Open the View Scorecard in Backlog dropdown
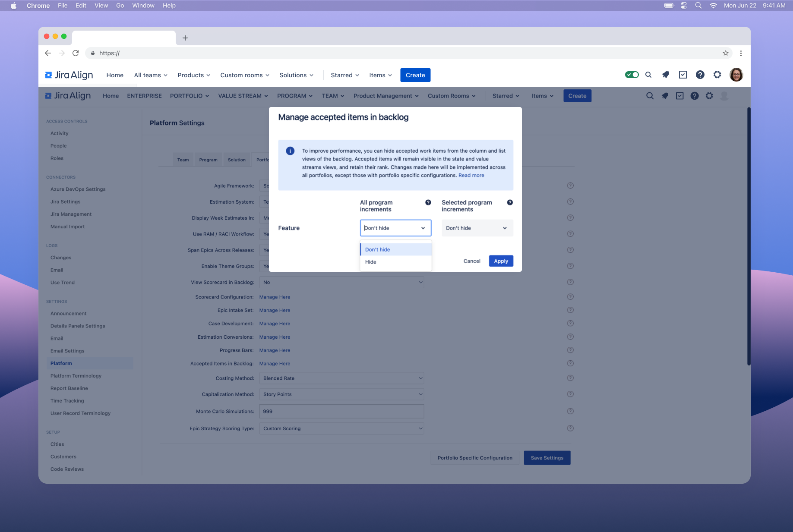 pyautogui.click(x=341, y=282)
